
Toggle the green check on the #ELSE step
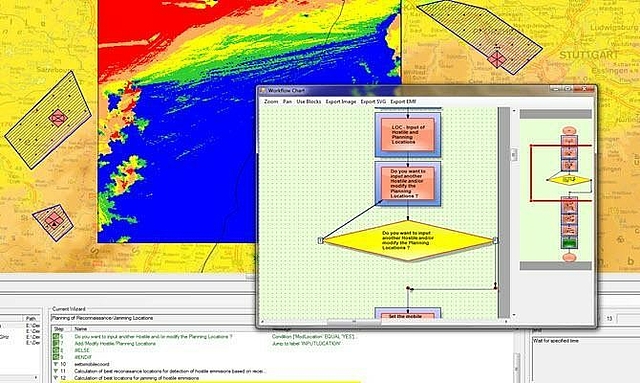56,350
